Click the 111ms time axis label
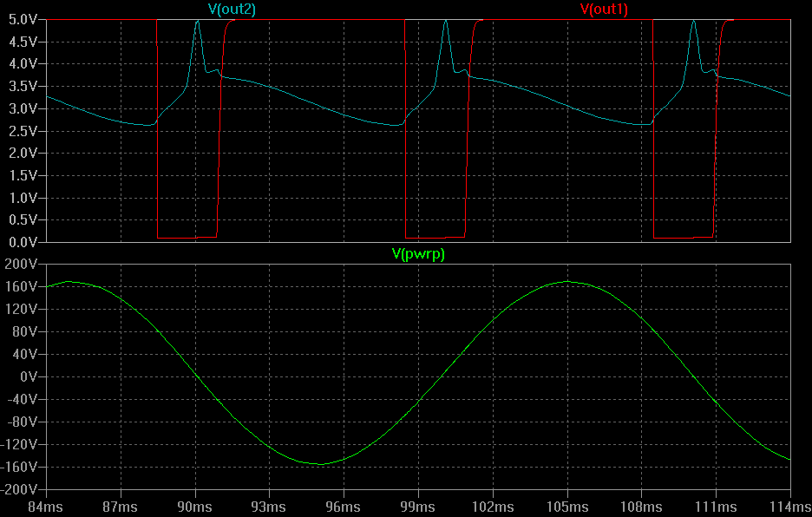812x517 pixels. pyautogui.click(x=716, y=507)
